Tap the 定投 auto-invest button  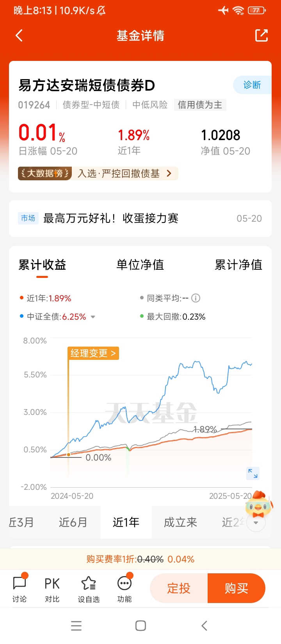point(179,588)
